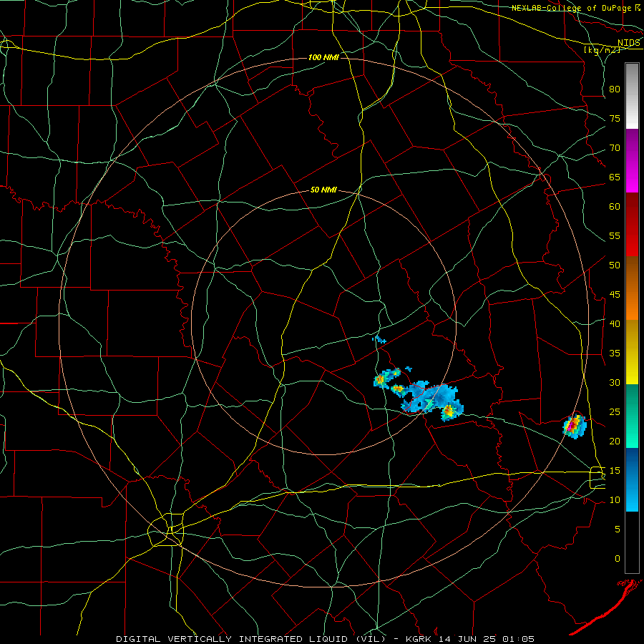
Task: Click the 70 value on the VIL scale
Action: coord(615,148)
